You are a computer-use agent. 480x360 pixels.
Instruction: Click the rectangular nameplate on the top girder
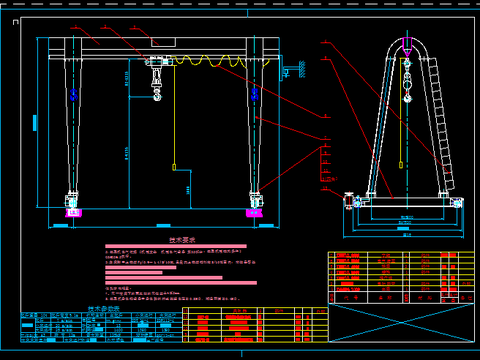(163, 42)
